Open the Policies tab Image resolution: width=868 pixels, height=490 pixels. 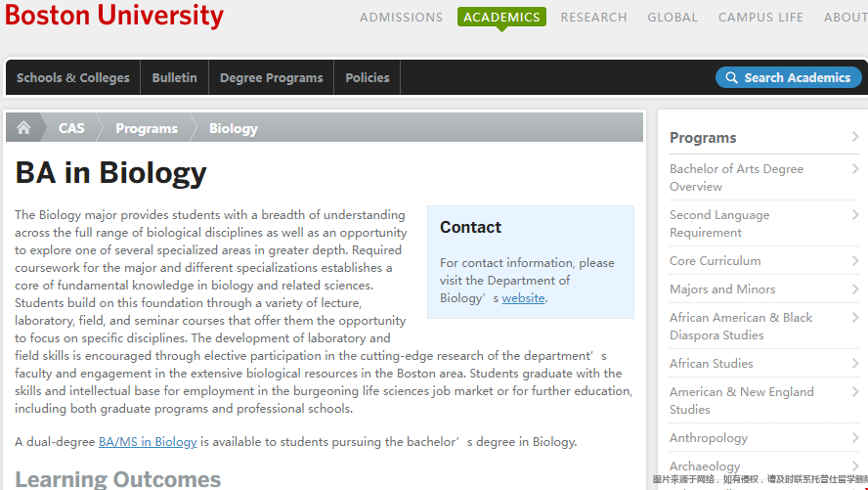(x=367, y=77)
